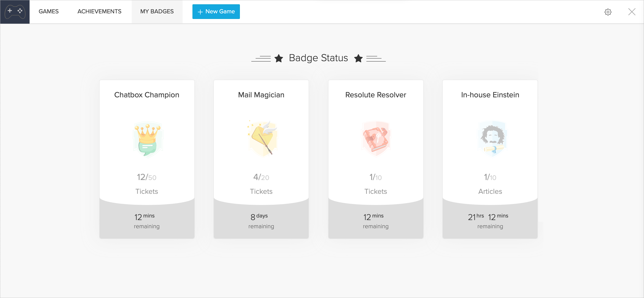The image size is (644, 298).
Task: Start a New Game
Action: pos(216,11)
